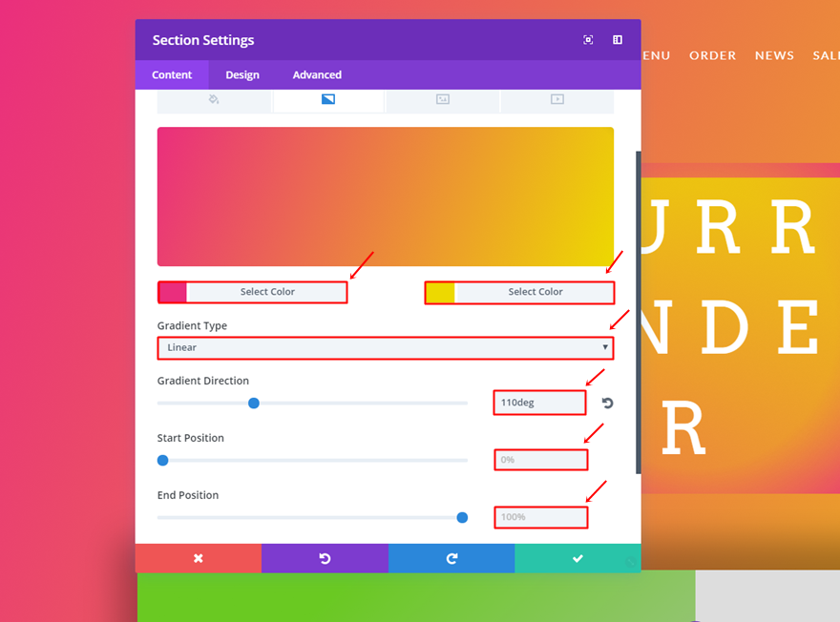Focus the End Position 100% input
Screen dimensions: 840x622
click(x=540, y=517)
